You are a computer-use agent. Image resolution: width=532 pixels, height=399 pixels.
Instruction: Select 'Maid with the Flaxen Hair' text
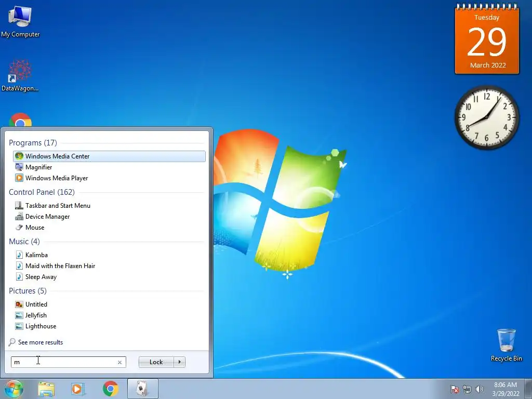(x=60, y=265)
